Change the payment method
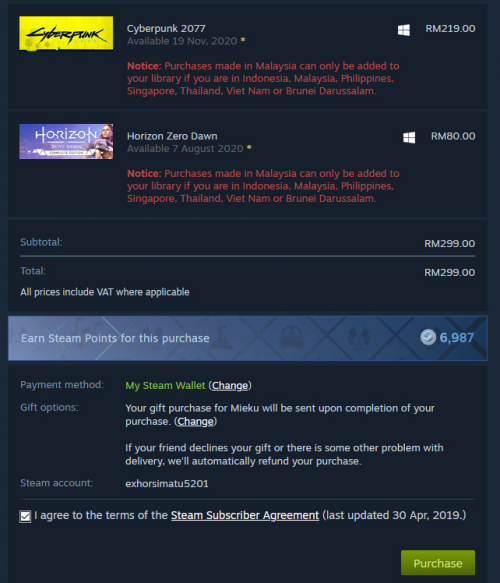This screenshot has width=500, height=583. (230, 386)
